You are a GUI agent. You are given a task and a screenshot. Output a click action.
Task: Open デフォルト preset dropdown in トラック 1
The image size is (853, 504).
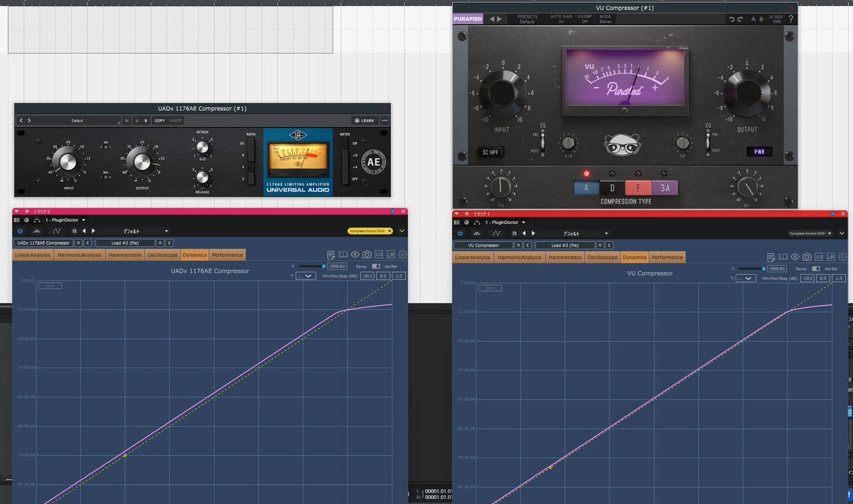[x=575, y=233]
